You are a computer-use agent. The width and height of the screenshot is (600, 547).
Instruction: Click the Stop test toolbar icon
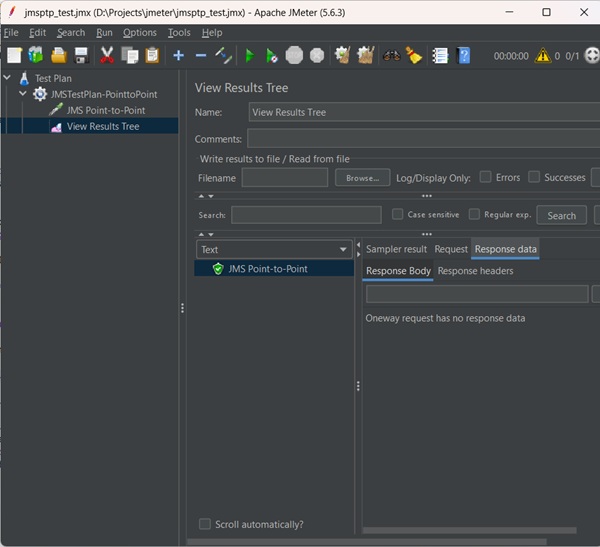pos(294,55)
